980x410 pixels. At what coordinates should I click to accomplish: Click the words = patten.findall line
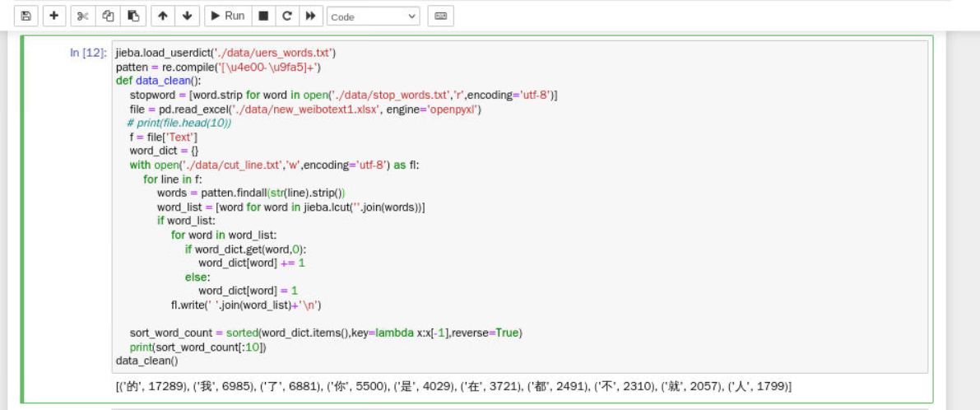(x=251, y=193)
